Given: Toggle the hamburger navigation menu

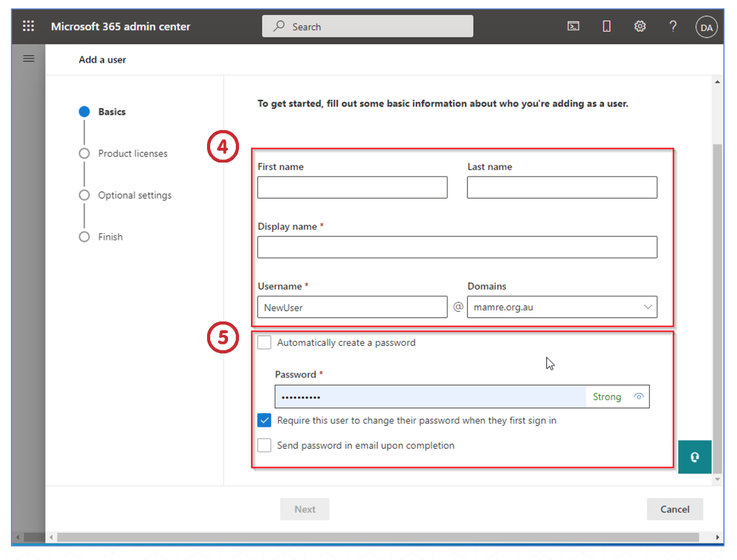Looking at the screenshot, I should point(29,59).
